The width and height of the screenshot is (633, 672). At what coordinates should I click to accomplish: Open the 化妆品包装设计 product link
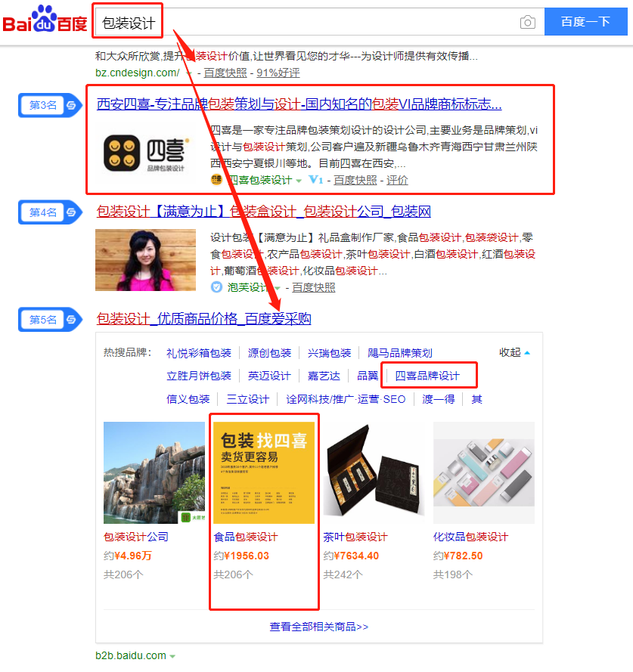pos(470,537)
